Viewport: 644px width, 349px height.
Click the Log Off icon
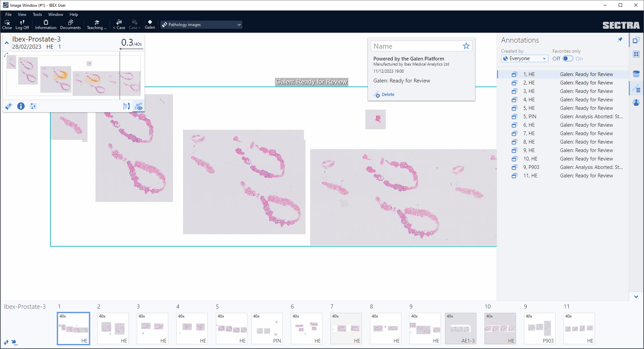(22, 24)
